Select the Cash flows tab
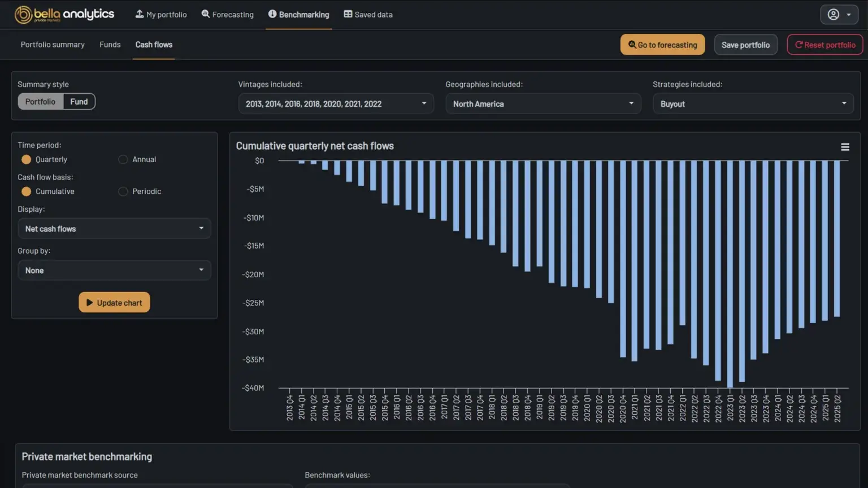 click(154, 45)
